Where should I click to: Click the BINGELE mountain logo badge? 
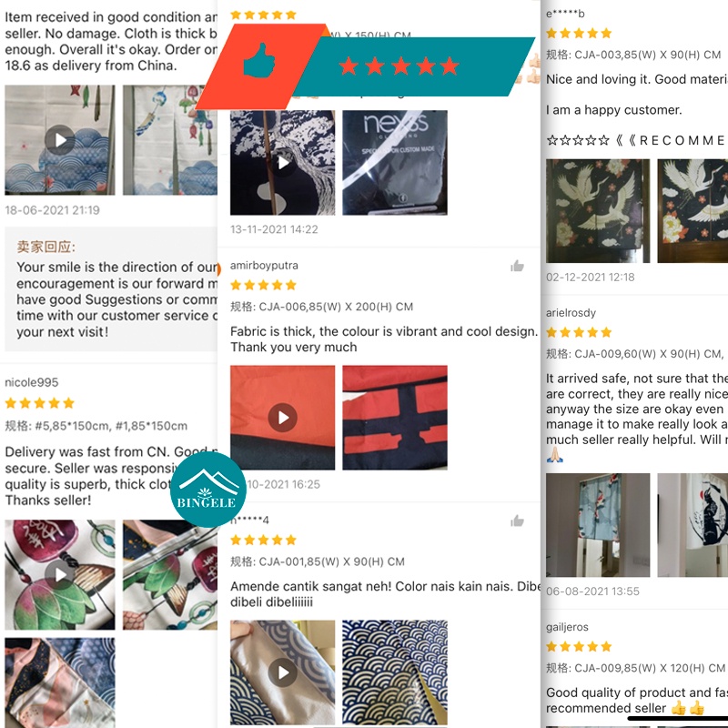click(207, 490)
